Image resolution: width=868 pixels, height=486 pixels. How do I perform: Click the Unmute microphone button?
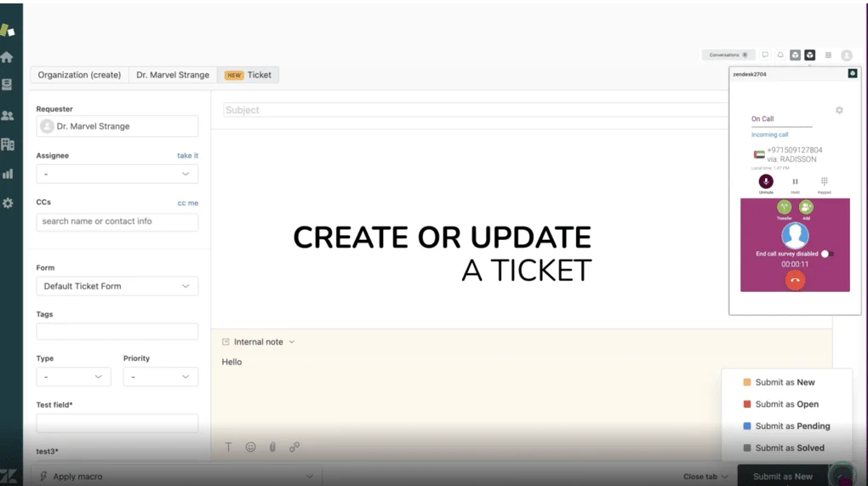coord(766,181)
